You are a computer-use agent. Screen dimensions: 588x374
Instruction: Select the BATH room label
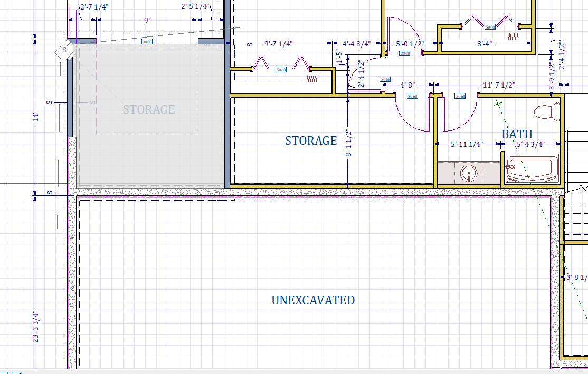[517, 134]
